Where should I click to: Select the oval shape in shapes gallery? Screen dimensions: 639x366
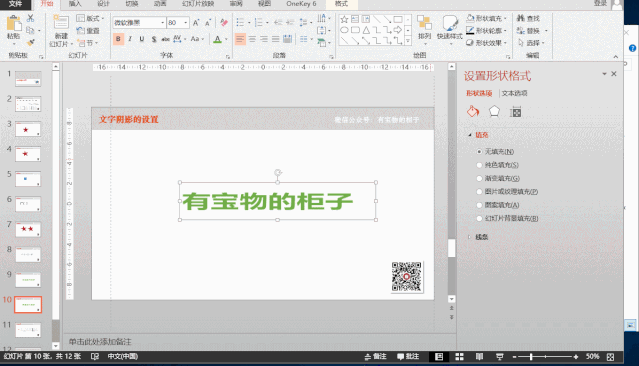(344, 30)
